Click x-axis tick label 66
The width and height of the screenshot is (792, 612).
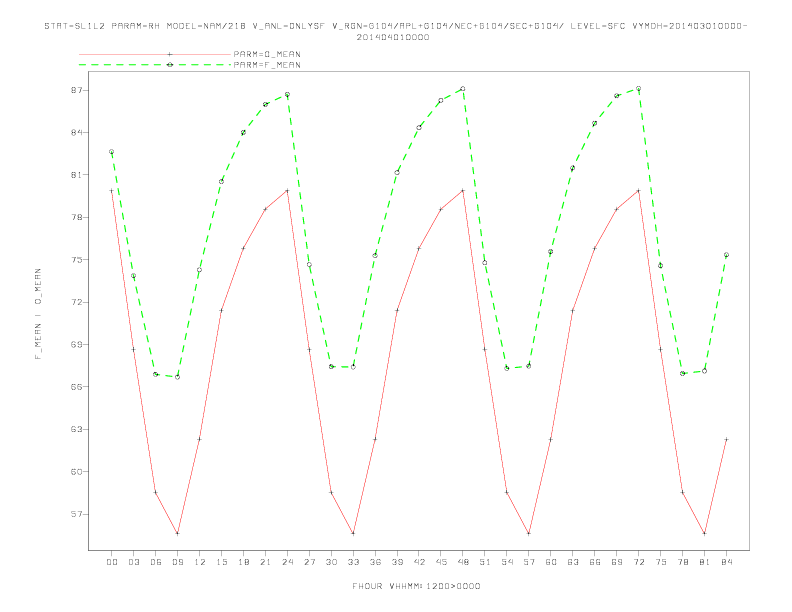point(595,562)
